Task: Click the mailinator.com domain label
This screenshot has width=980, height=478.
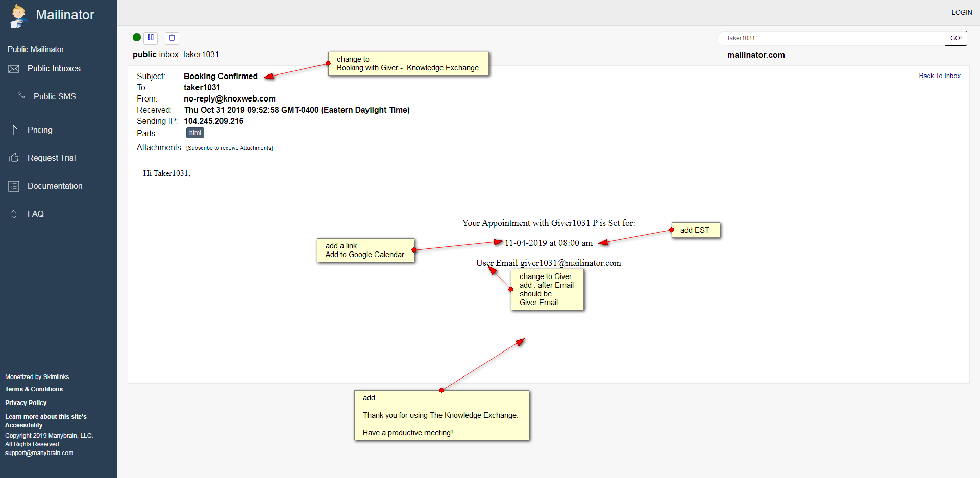Action: [756, 55]
